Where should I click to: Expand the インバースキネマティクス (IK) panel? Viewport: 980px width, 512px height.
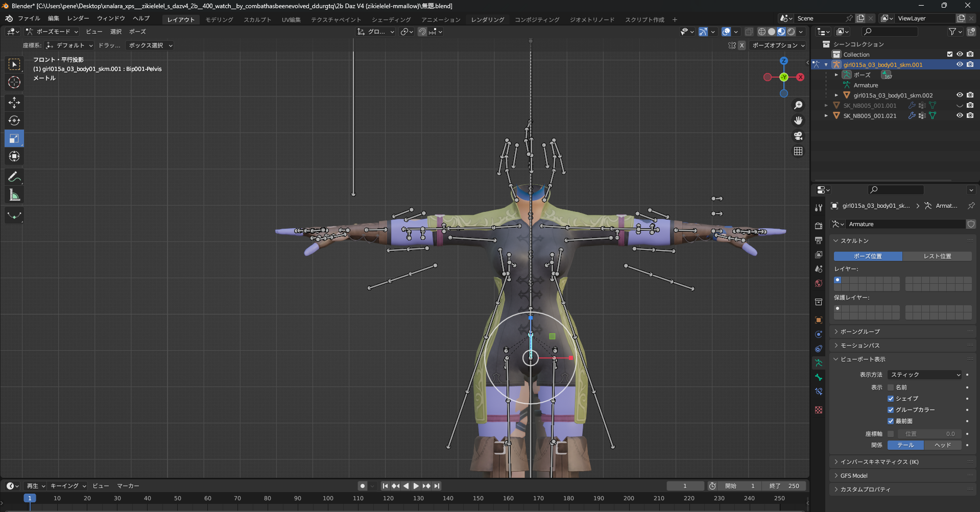pos(880,462)
